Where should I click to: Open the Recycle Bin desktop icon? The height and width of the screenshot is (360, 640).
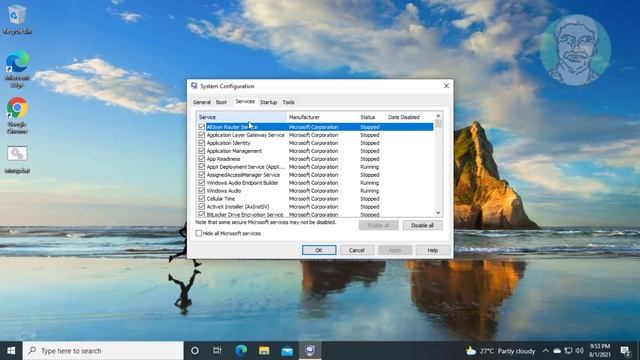17,19
